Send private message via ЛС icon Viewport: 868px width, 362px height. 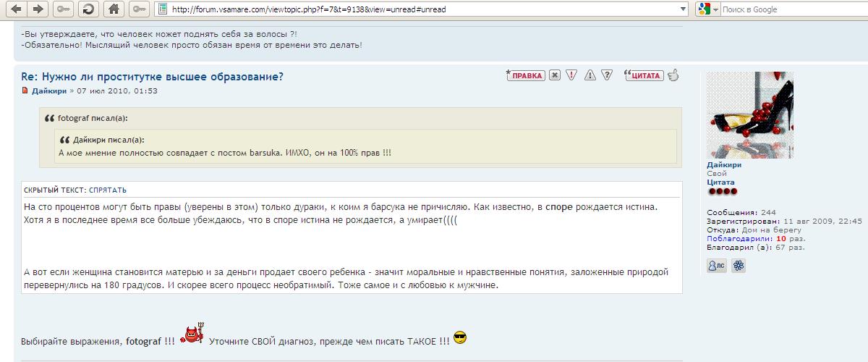pyautogui.click(x=717, y=266)
